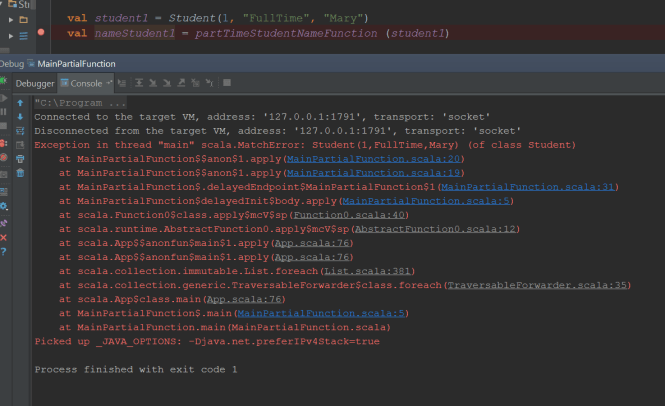Click the Step Out icon

[x=181, y=83]
